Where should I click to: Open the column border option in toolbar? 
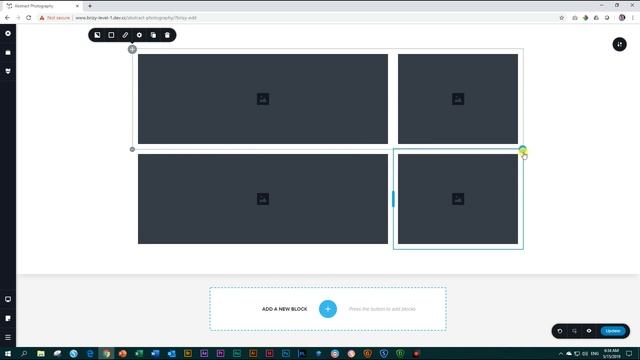[x=111, y=35]
